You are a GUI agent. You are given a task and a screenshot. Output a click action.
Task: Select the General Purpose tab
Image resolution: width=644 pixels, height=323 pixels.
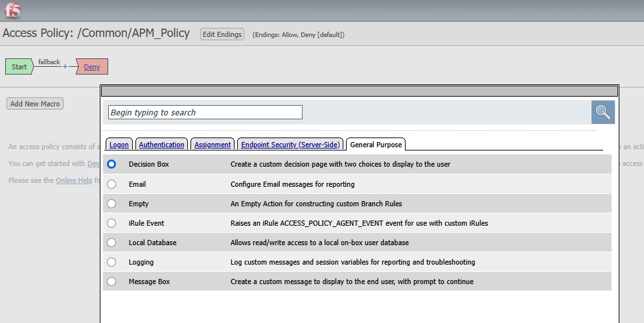coord(376,144)
